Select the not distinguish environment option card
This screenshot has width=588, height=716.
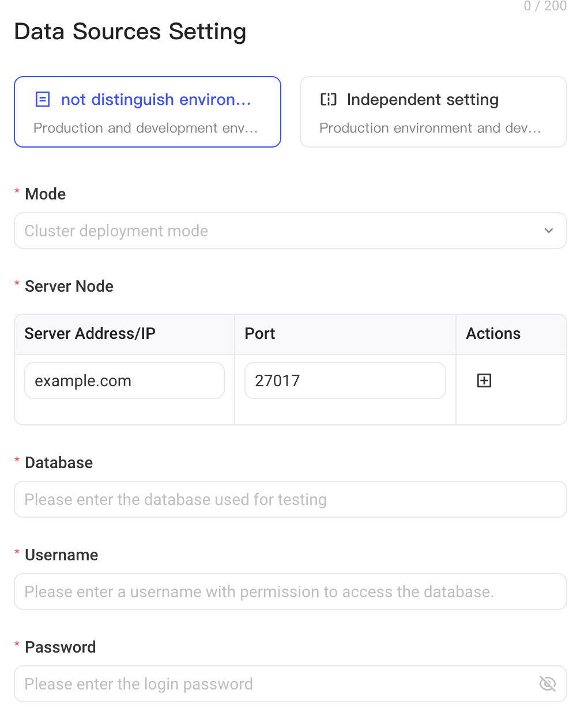(148, 112)
